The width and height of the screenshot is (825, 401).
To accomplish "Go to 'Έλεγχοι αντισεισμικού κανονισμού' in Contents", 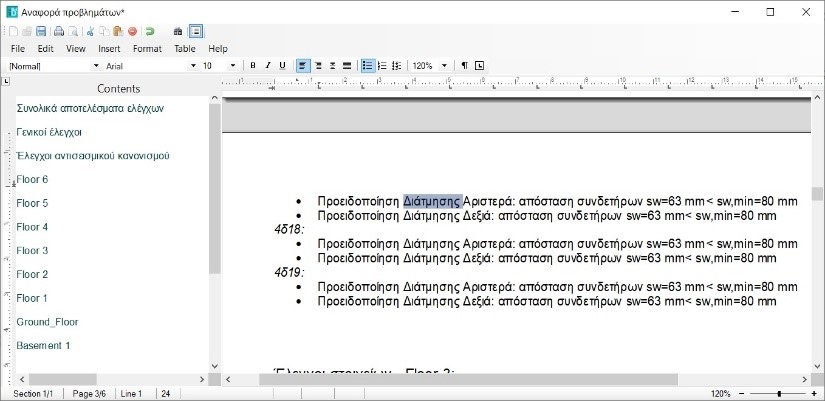I will [x=93, y=156].
